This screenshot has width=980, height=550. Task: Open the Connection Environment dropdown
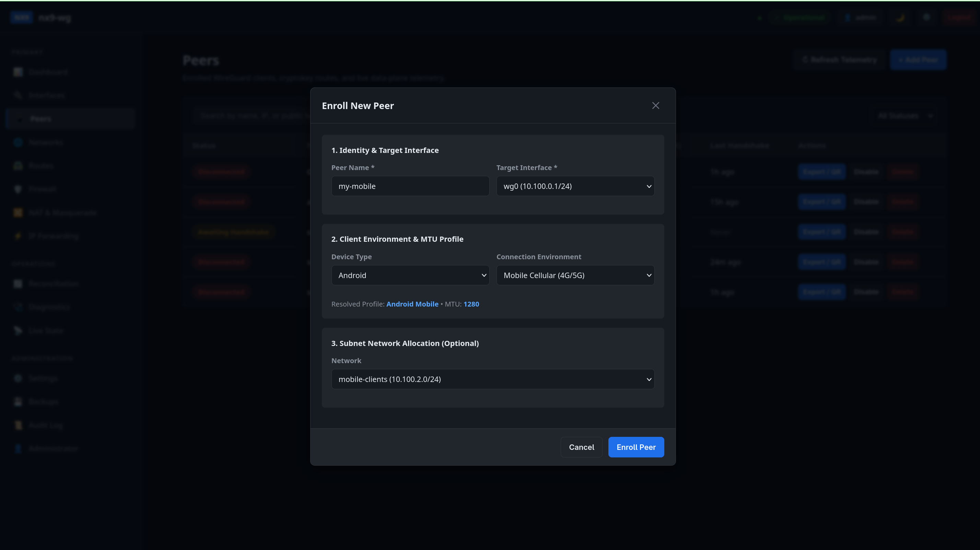point(575,275)
